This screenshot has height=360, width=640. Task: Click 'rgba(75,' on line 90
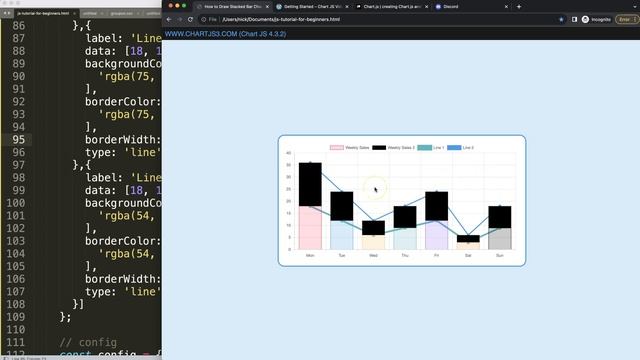tap(127, 76)
